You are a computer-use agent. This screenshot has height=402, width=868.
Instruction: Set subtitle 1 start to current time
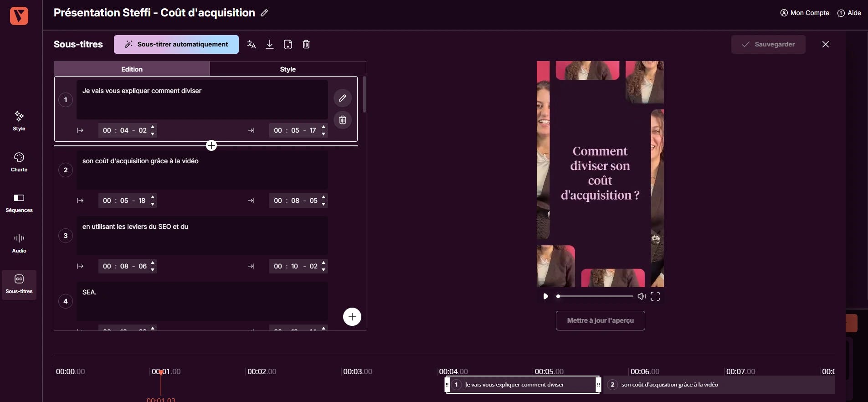(80, 130)
